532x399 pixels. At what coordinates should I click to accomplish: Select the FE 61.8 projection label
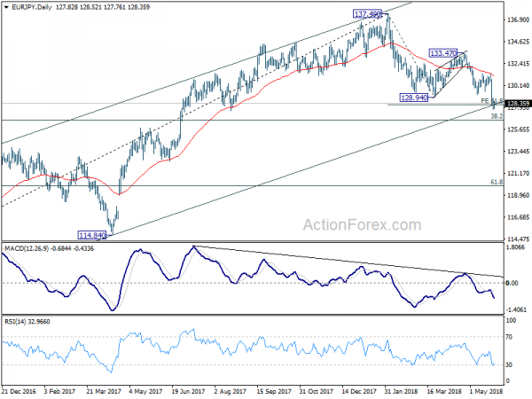492,101
